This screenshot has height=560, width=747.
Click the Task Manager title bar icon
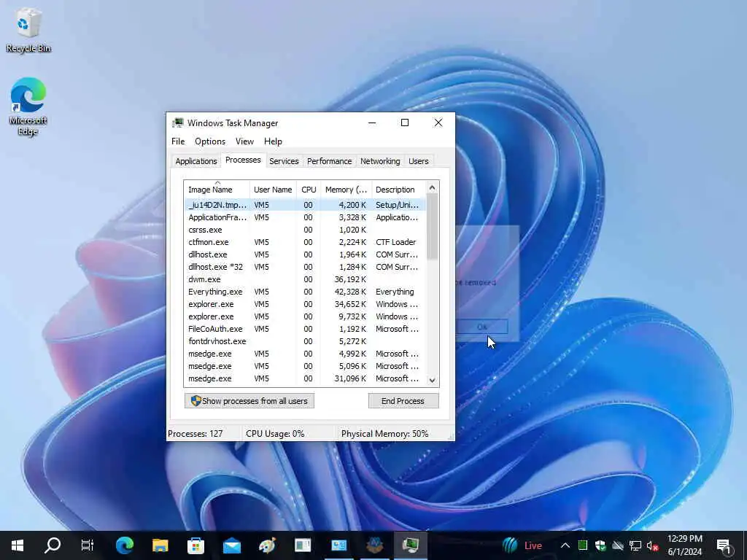[x=178, y=122]
